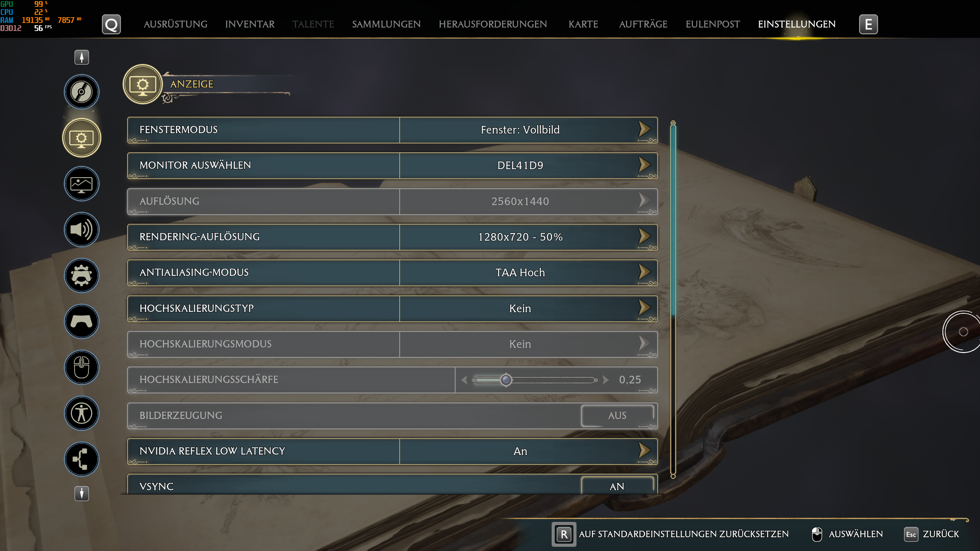Adjust the Hochskalierungsschärfe slider handle
This screenshot has height=551, width=980.
(506, 380)
